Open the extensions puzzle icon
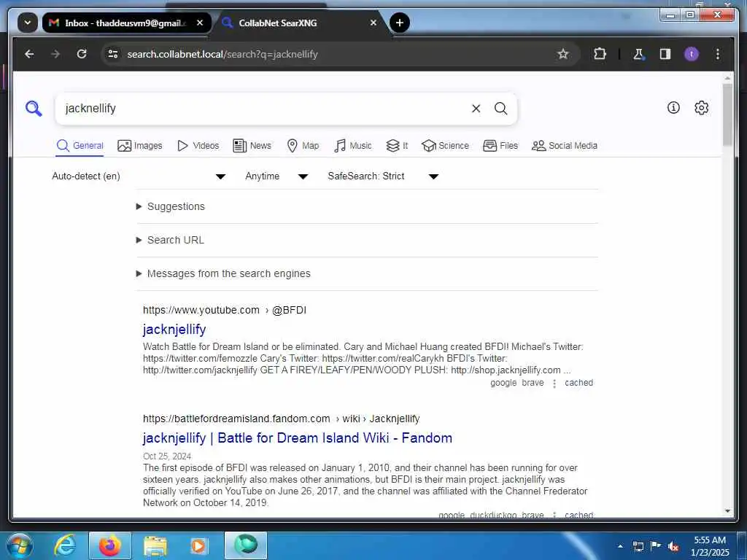The image size is (747, 560). click(600, 54)
